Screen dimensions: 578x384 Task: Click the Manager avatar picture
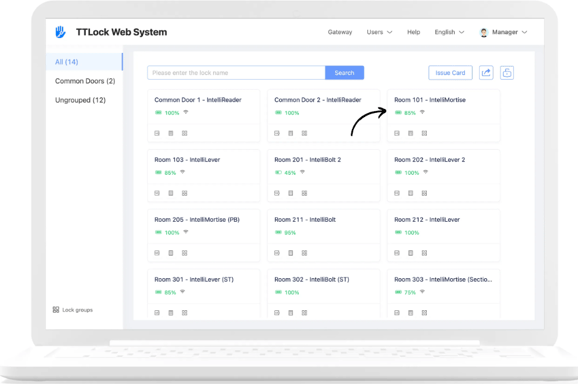[x=484, y=32]
